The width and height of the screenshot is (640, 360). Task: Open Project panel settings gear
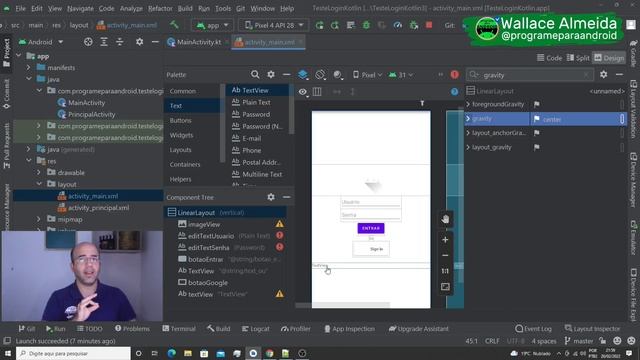pos(139,42)
